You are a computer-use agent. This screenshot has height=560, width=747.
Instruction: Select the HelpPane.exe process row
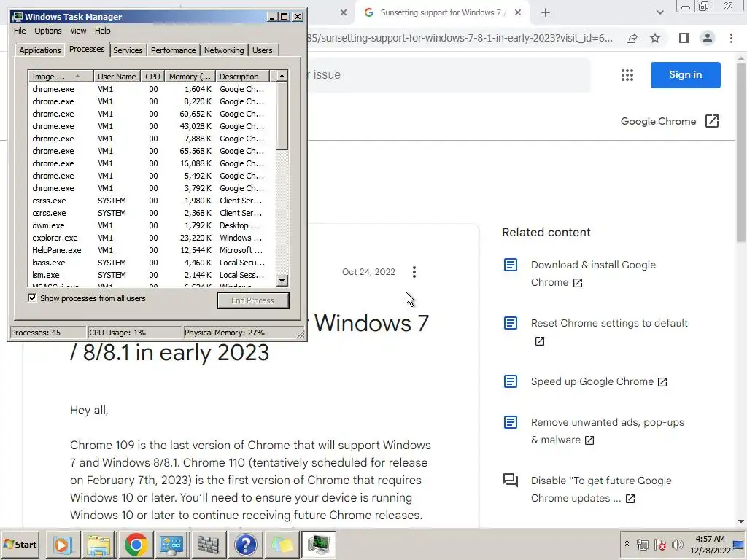click(152, 250)
